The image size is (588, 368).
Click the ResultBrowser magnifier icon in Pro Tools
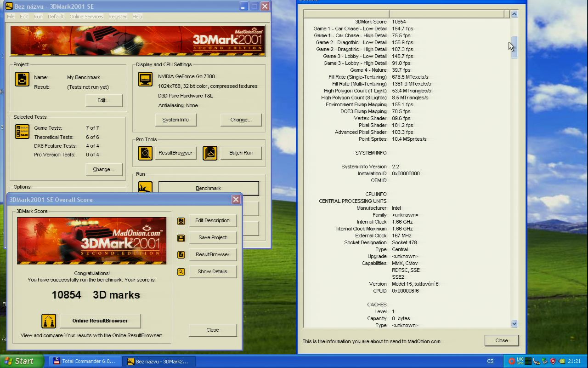coord(145,153)
